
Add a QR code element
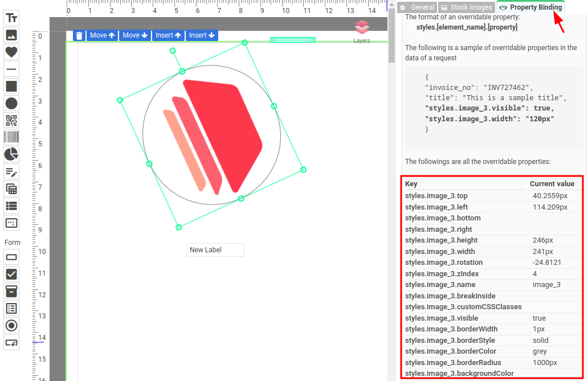11,120
